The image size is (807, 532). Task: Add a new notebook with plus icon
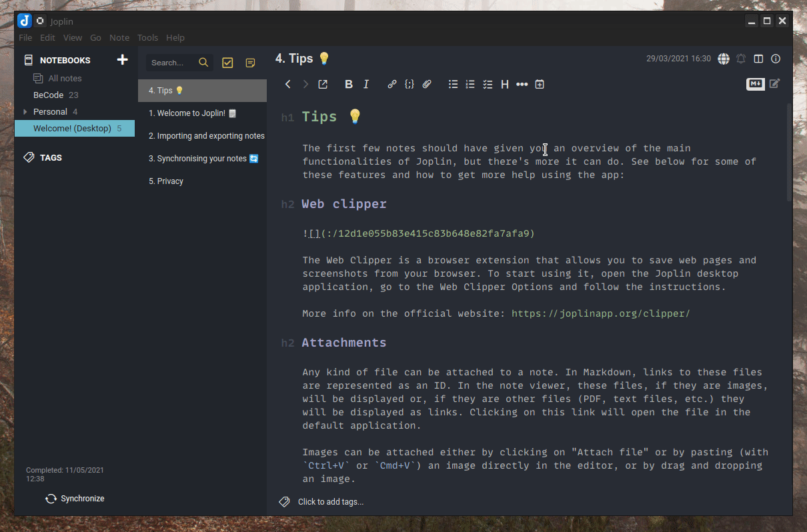pyautogui.click(x=122, y=60)
